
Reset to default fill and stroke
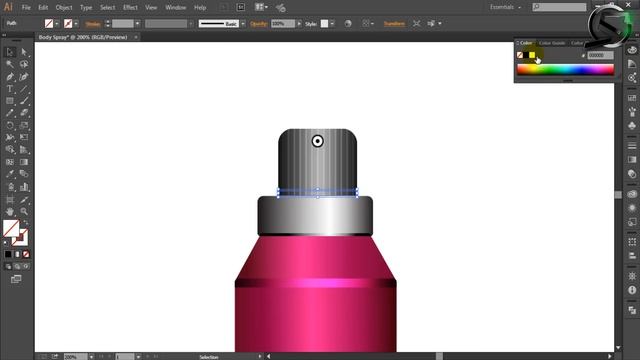(x=5, y=243)
